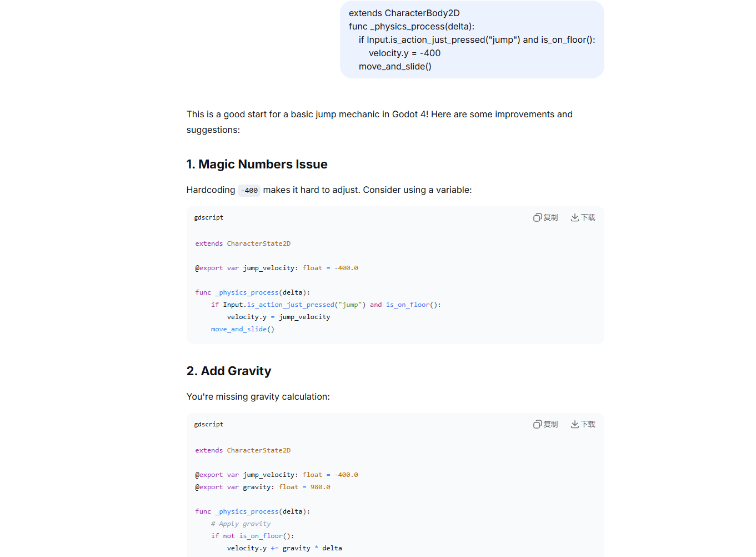Viewport: 756px width, 557px height.
Task: Download the Magic Numbers code block
Action: (x=583, y=217)
